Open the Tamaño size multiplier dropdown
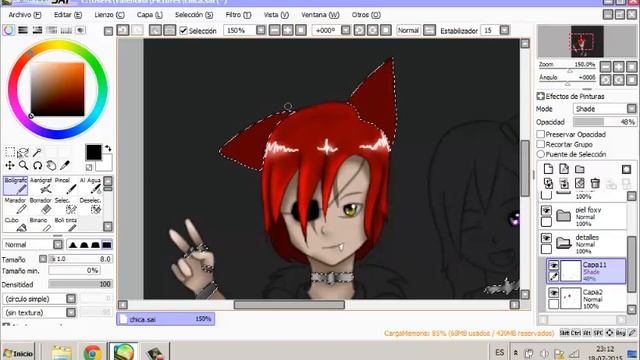Screen dimensions: 640x360 (x=43, y=259)
